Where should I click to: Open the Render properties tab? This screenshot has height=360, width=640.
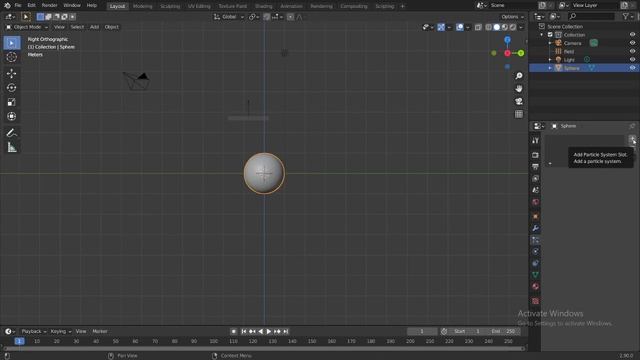click(536, 155)
